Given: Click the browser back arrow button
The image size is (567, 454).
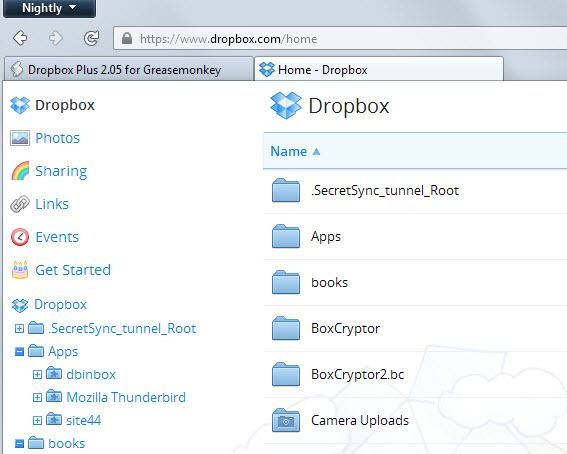Looking at the screenshot, I should [x=20, y=38].
